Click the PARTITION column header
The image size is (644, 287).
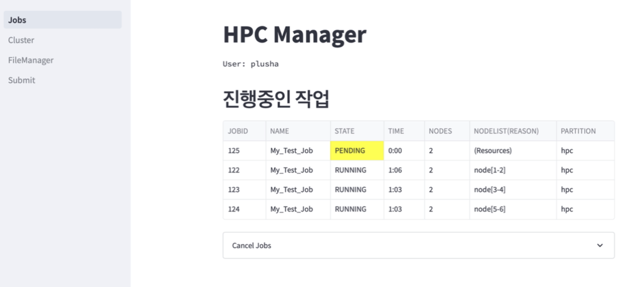578,131
